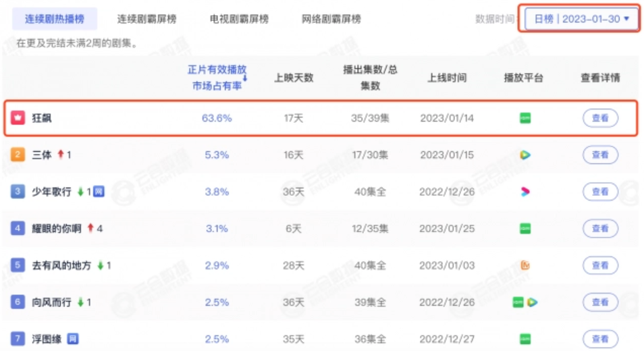This screenshot has width=644, height=351.
Task: View details for 耀眼的你啊
Action: 600,228
